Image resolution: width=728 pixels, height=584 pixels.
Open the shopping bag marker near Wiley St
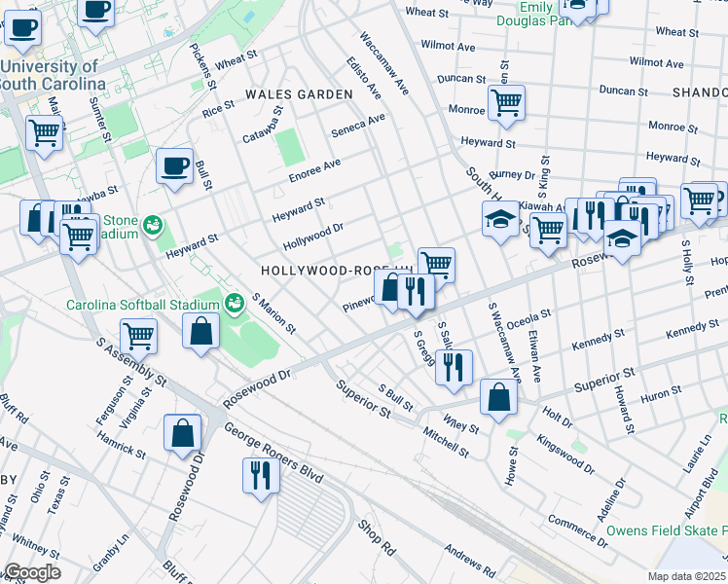[498, 397]
